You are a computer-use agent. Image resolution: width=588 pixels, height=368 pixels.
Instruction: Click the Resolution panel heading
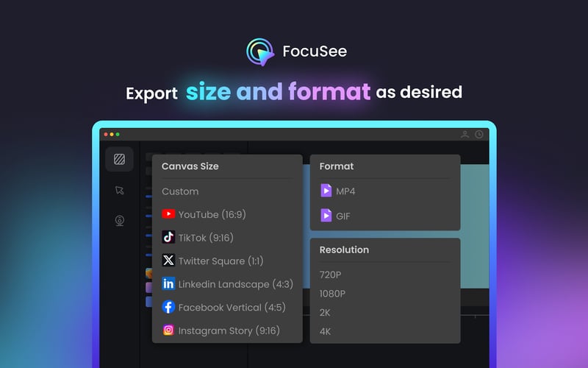point(344,250)
